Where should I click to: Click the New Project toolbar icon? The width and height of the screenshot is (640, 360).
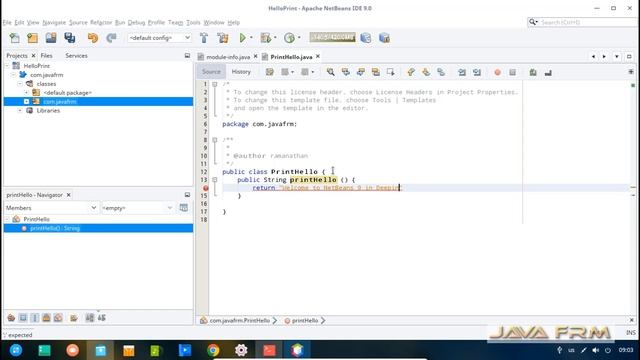tap(33, 38)
